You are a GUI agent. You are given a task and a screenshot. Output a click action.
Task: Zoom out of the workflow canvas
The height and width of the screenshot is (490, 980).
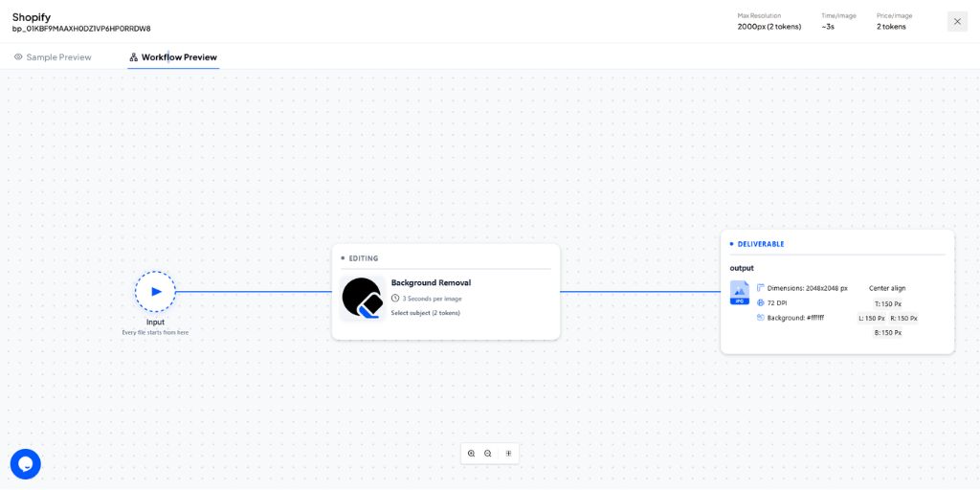[488, 454]
